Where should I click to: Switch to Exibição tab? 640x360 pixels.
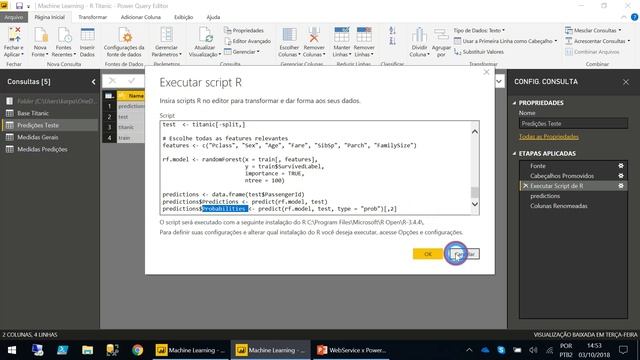point(184,17)
